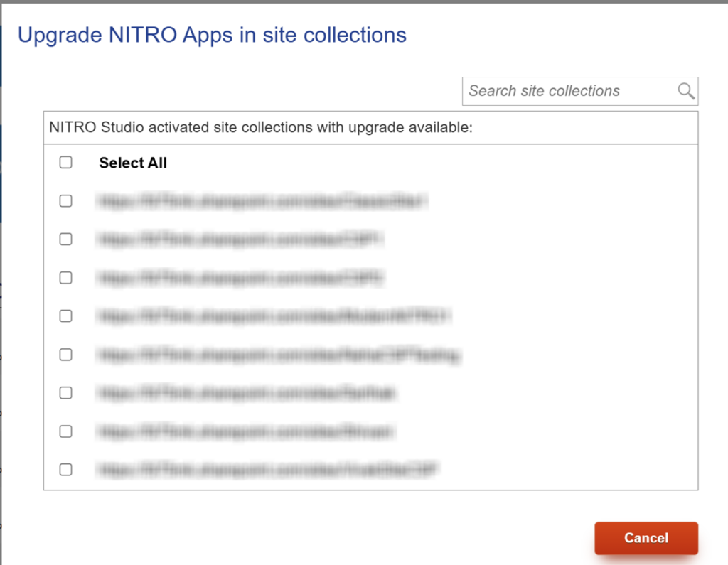Screen dimensions: 728x565
Task: Click the orange Cancel button
Action: 646,537
